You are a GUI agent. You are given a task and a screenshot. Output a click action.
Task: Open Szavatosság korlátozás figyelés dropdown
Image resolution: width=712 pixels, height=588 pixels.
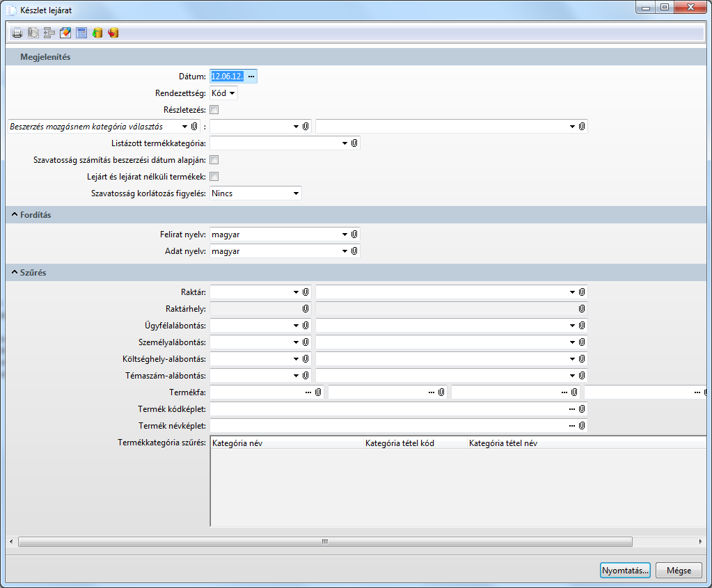(x=255, y=193)
